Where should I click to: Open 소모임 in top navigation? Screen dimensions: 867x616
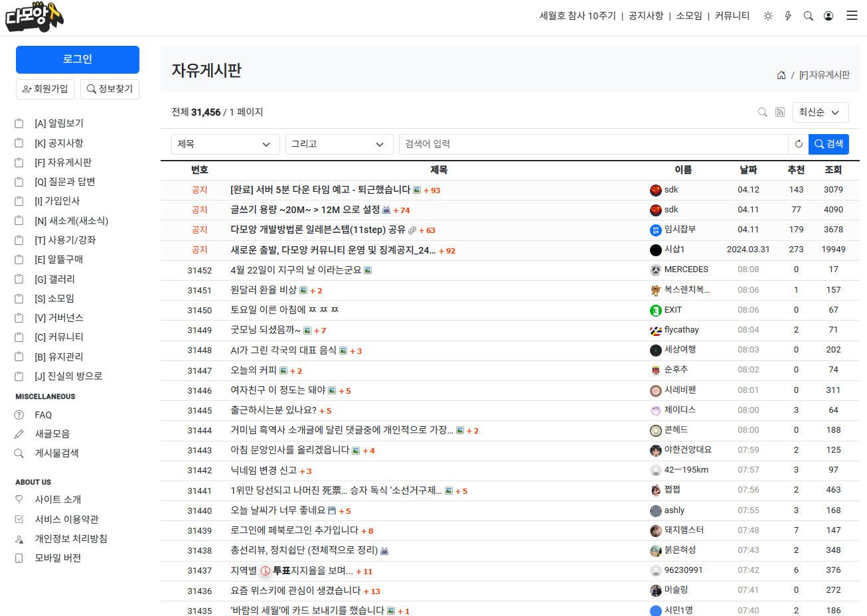(x=689, y=16)
